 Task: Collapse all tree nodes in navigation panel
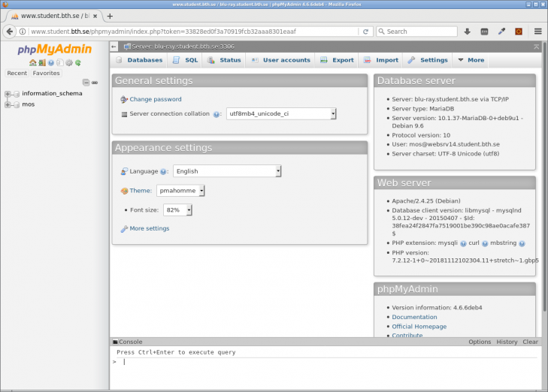point(86,83)
